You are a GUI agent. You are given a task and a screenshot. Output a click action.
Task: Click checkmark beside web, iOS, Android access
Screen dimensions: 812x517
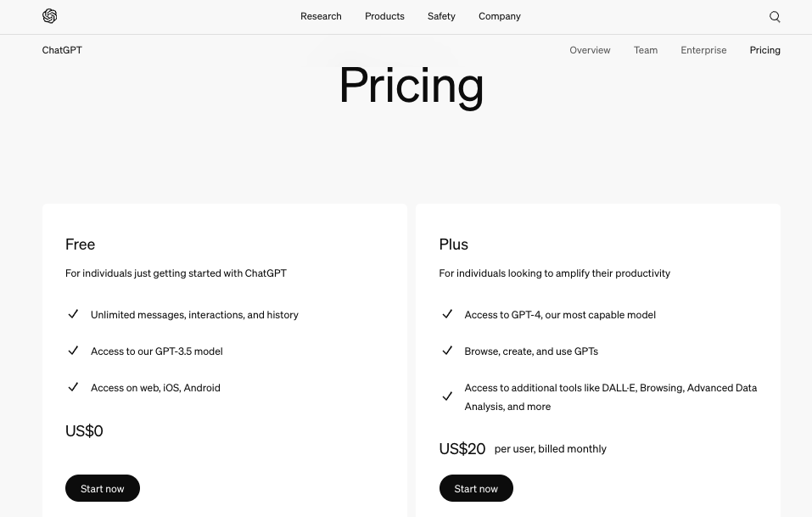point(73,387)
